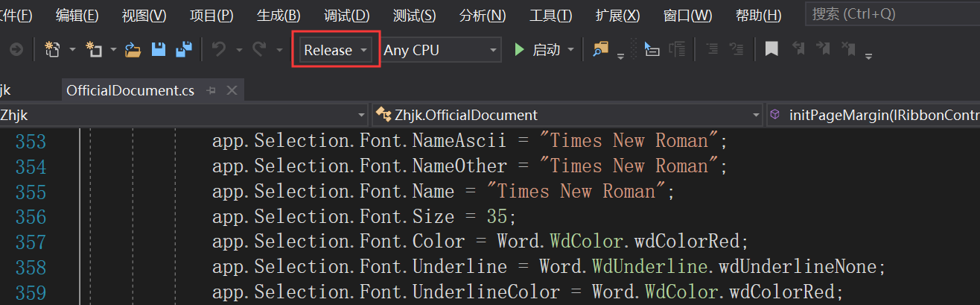
Task: Switch to the OfficialDocument.cs tab
Action: coord(130,90)
